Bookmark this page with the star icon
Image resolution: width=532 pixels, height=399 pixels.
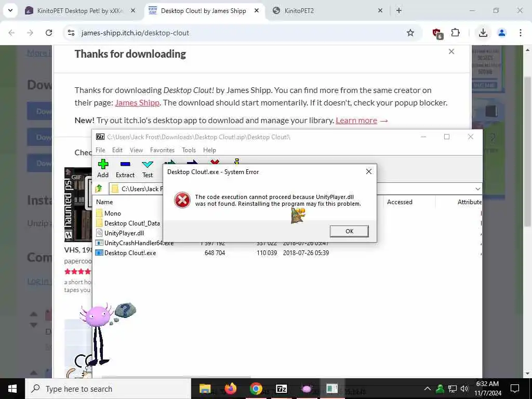pos(410,33)
